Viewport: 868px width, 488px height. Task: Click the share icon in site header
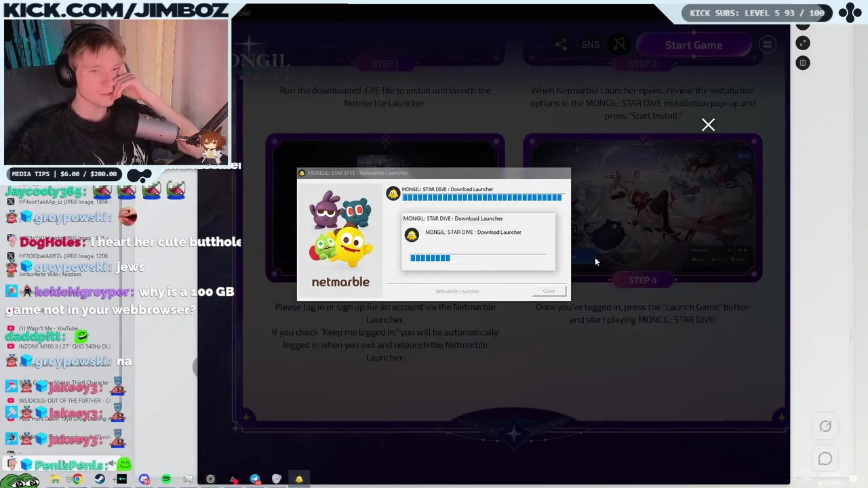(561, 45)
